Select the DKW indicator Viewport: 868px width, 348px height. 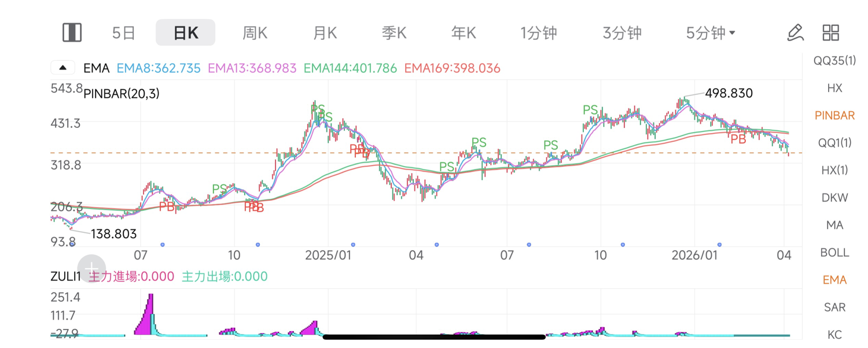coord(834,197)
